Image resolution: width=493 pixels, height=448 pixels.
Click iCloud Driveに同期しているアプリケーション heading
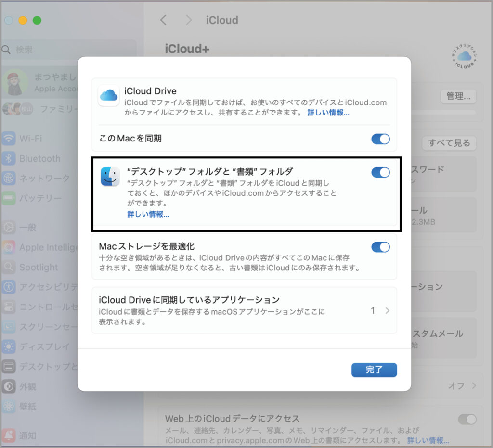(x=189, y=300)
